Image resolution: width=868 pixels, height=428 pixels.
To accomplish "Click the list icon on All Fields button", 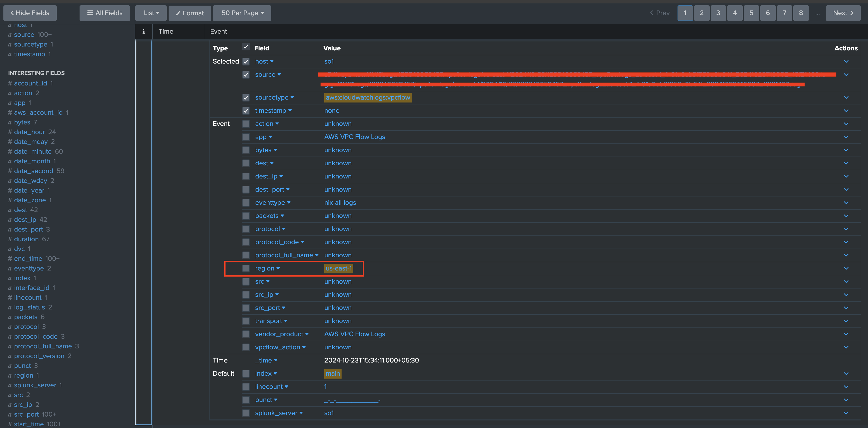I will pyautogui.click(x=90, y=13).
